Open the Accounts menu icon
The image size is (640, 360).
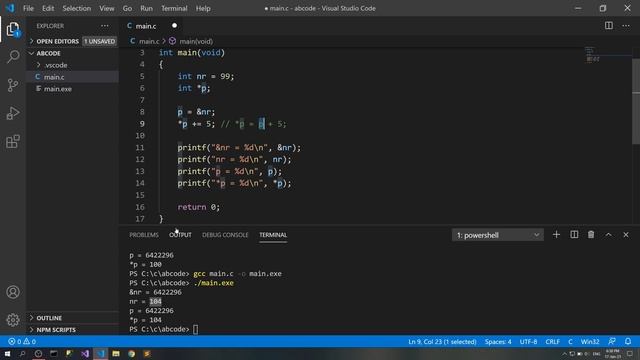(13, 292)
